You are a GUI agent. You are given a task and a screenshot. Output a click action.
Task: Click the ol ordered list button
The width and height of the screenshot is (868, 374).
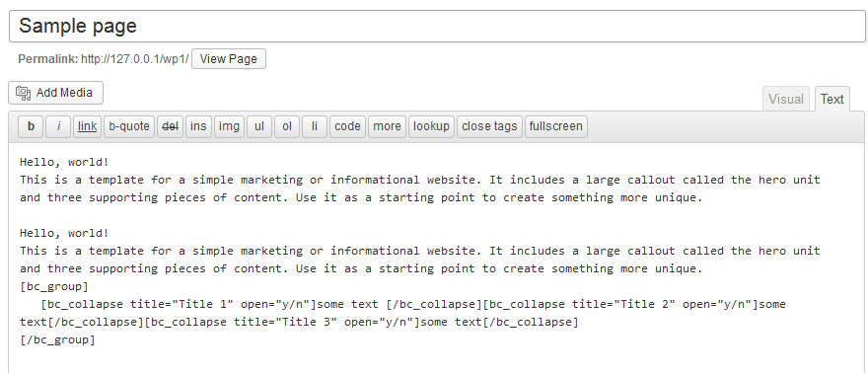(287, 126)
